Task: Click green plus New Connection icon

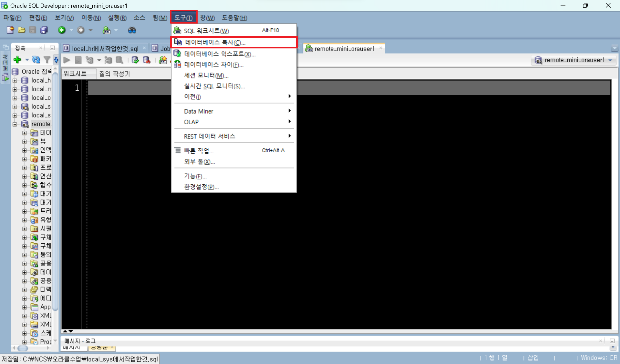Action: (x=17, y=59)
